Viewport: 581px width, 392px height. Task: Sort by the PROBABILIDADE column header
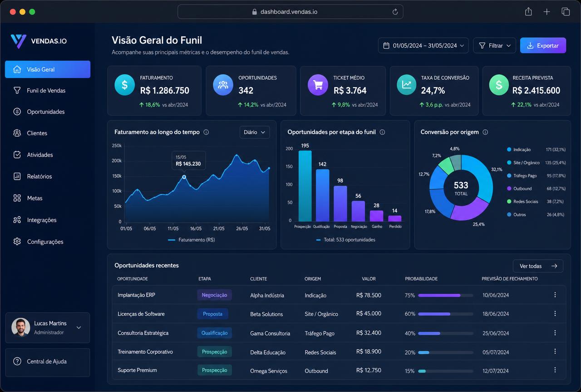(x=421, y=279)
